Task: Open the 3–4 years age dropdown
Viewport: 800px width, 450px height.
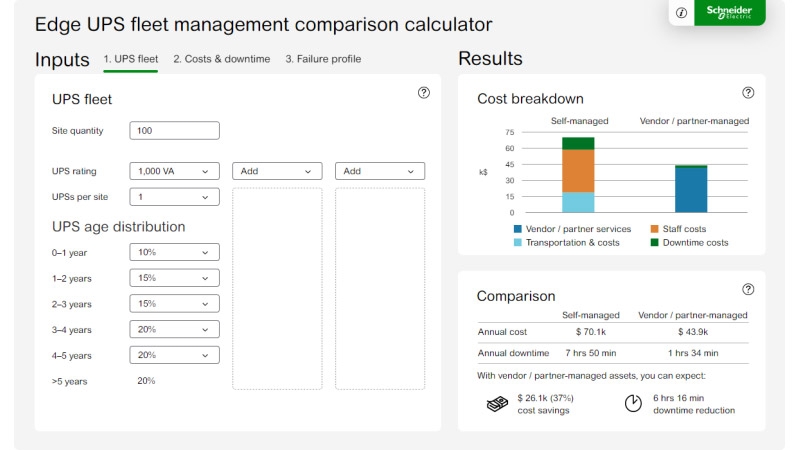Action: coord(174,329)
